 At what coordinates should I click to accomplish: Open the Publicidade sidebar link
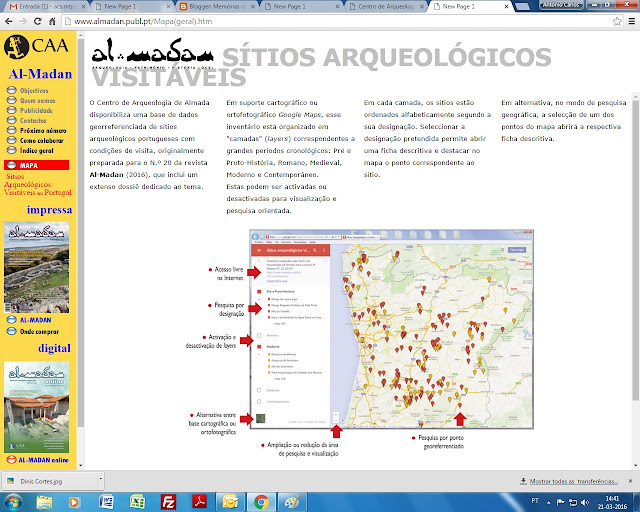tap(36, 111)
